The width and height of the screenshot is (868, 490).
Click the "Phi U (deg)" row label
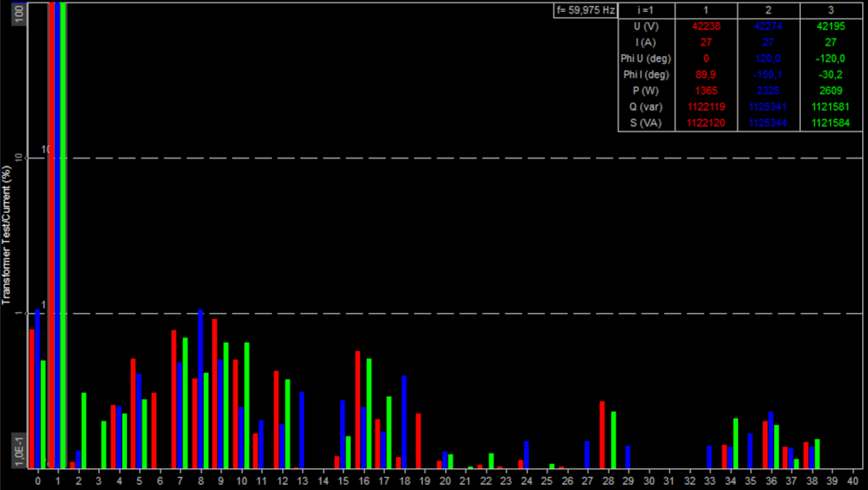click(646, 58)
